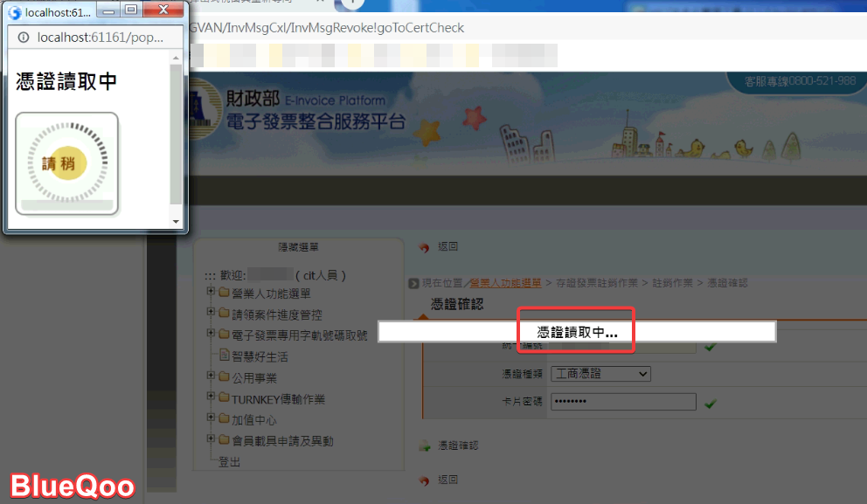Click the 公用事業 folder icon

coord(224,377)
